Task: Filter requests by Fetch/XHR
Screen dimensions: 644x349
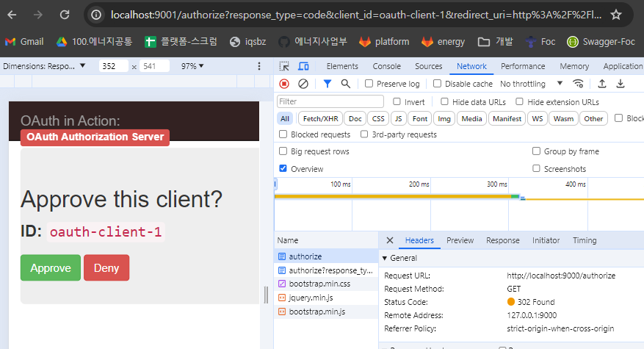Action: [x=320, y=119]
